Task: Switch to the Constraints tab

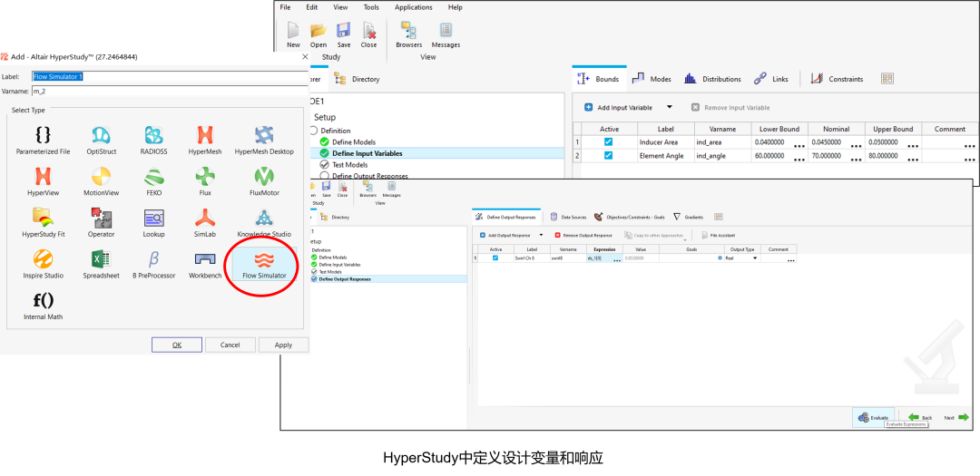Action: click(x=837, y=79)
